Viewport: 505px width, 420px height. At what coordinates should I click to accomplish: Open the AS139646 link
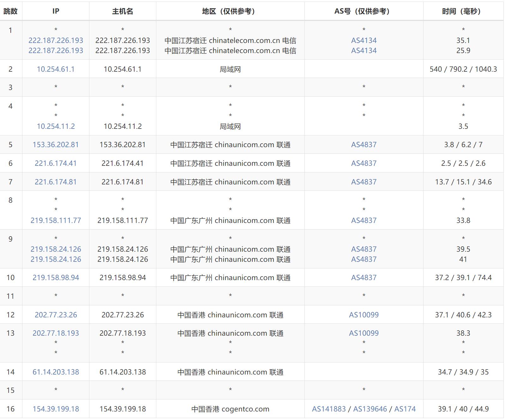pos(370,409)
